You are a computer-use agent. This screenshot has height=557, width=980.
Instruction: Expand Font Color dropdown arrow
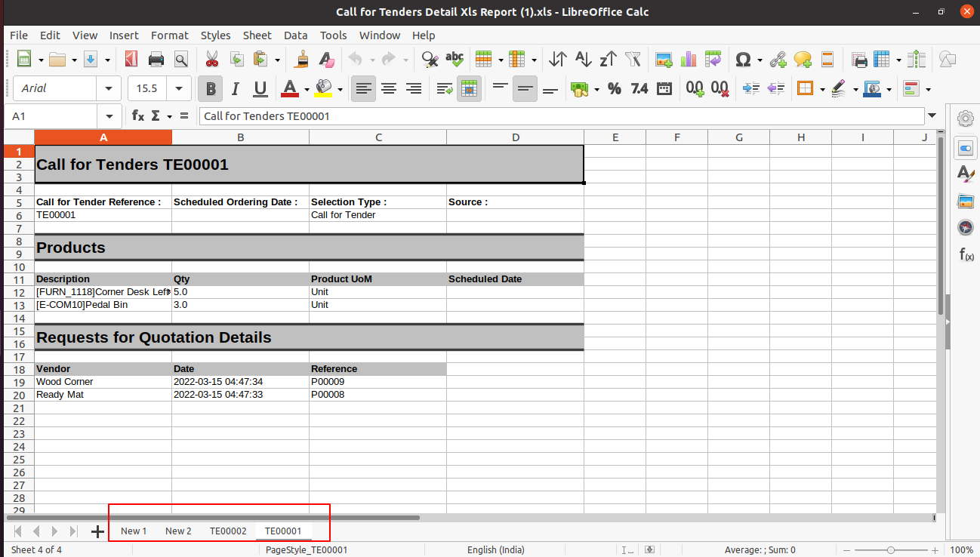[x=307, y=89]
